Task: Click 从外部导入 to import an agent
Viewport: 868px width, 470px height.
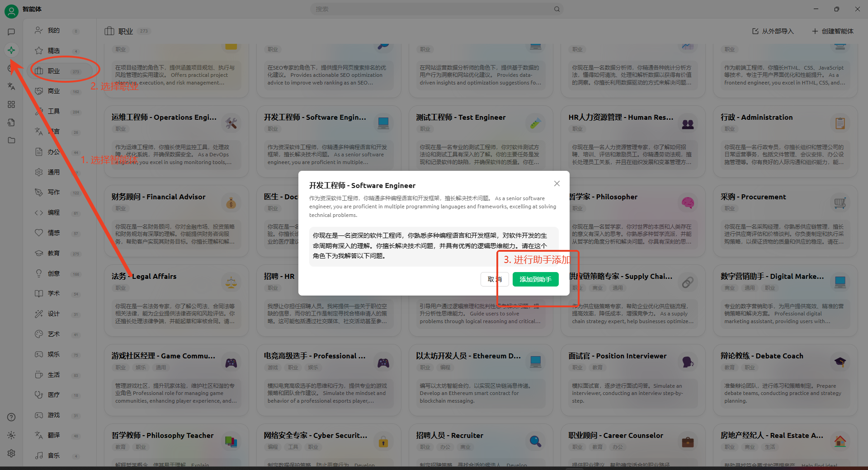Action: click(x=773, y=31)
